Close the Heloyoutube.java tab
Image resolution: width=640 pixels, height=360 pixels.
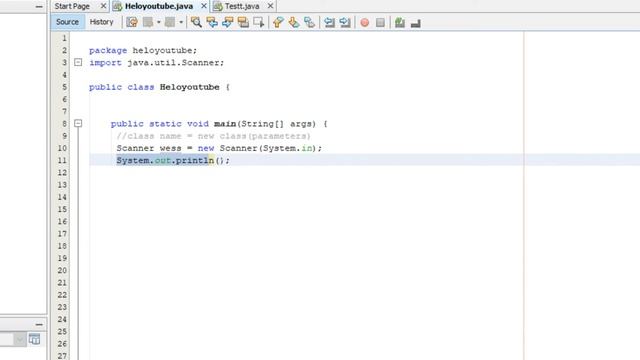pos(204,6)
